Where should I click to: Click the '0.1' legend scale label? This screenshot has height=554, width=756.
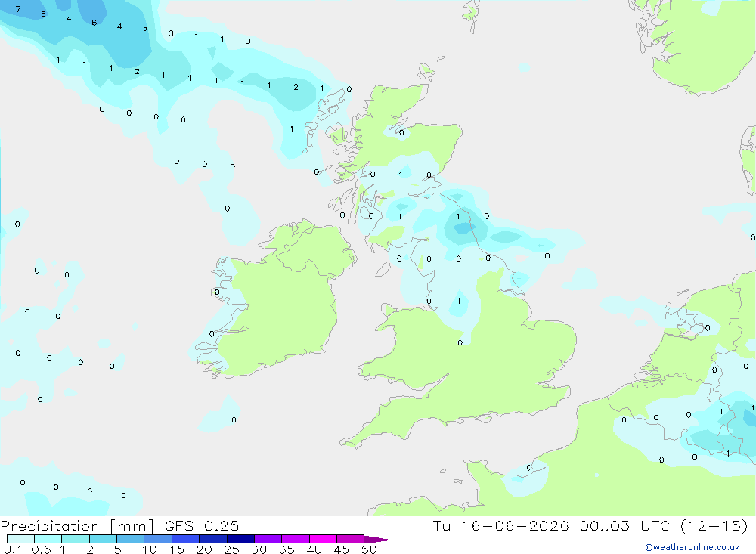[13, 549]
